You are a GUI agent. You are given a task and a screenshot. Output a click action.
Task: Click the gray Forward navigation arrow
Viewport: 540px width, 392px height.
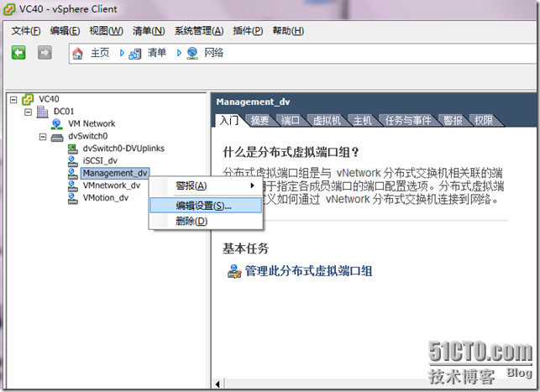point(45,53)
